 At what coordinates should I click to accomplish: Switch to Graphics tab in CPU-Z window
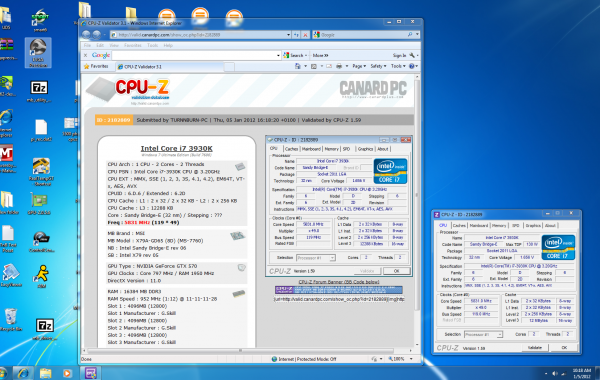coord(533,225)
